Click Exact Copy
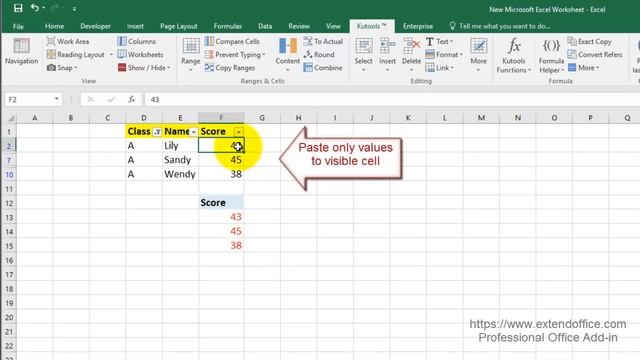The height and width of the screenshot is (360, 640). (589, 41)
